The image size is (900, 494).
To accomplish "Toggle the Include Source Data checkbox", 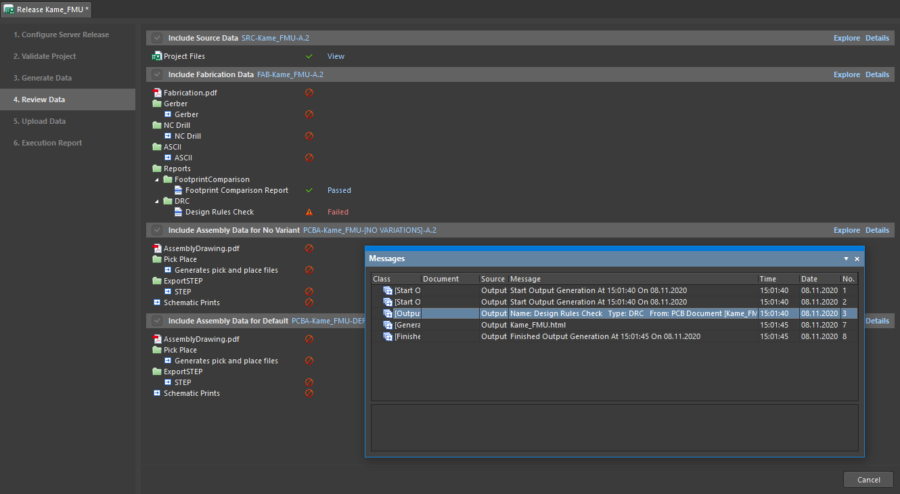I will point(157,38).
